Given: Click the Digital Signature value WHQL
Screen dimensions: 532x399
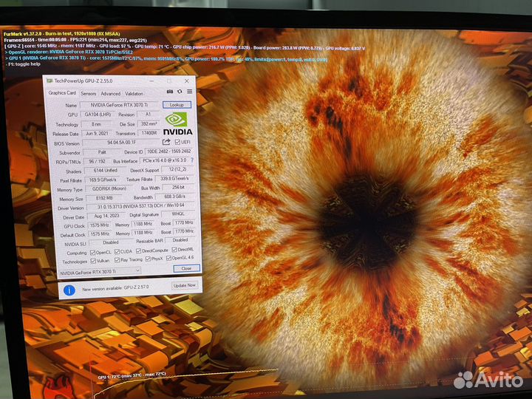Looking at the screenshot, I should pos(178,214).
